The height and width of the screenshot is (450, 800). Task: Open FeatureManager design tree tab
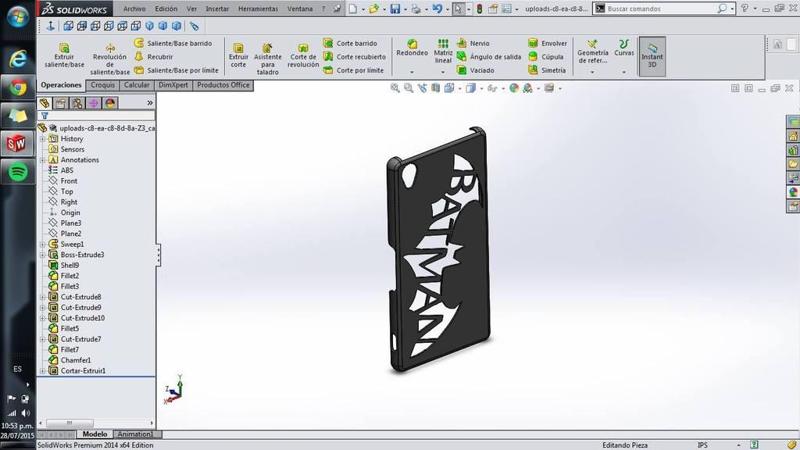[44, 103]
